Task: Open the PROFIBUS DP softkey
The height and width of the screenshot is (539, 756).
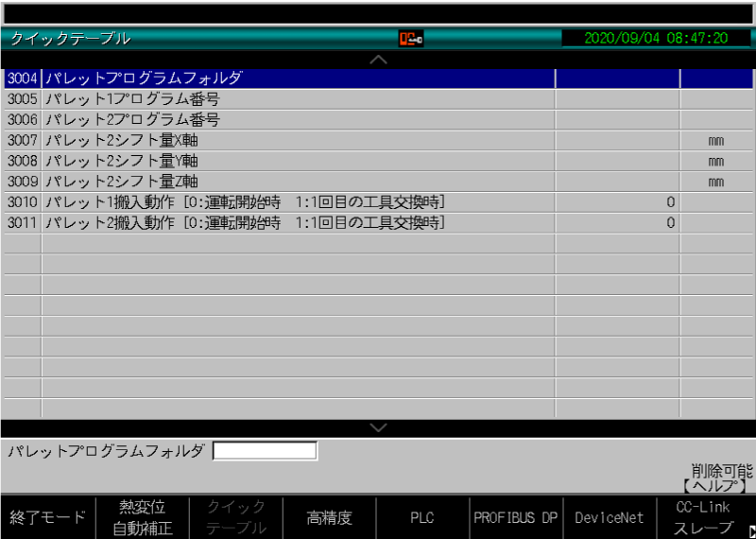Action: coord(516,518)
